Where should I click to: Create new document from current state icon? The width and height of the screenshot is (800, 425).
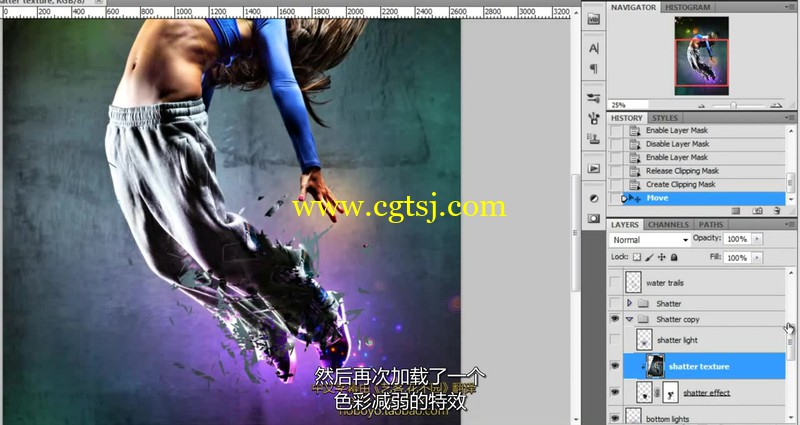click(x=736, y=211)
